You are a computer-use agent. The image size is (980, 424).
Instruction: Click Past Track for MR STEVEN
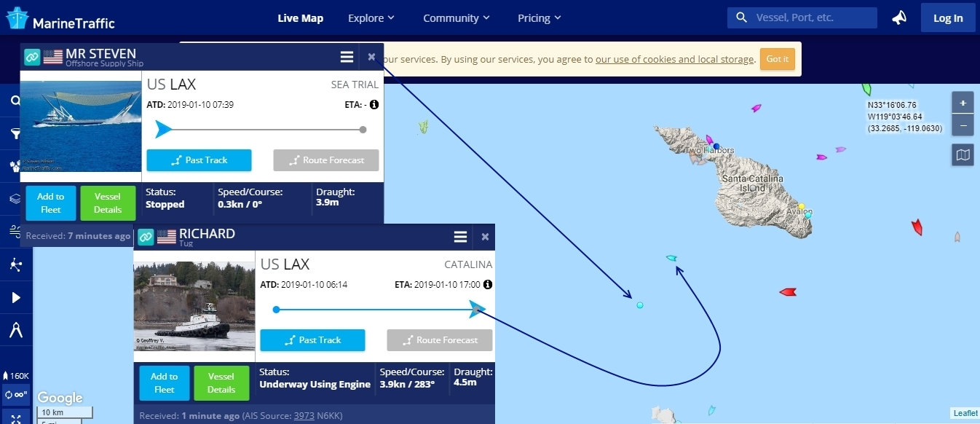[x=199, y=160]
